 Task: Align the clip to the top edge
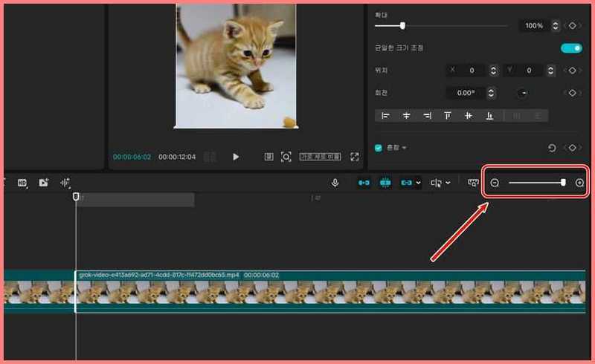[448, 115]
